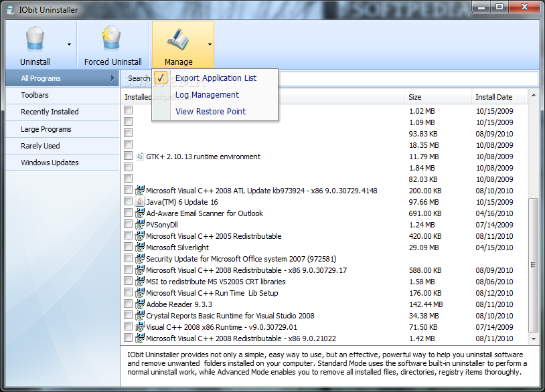Image resolution: width=545 pixels, height=392 pixels.
Task: Click the IObit Uninstaller title bar icon
Action: click(11, 10)
